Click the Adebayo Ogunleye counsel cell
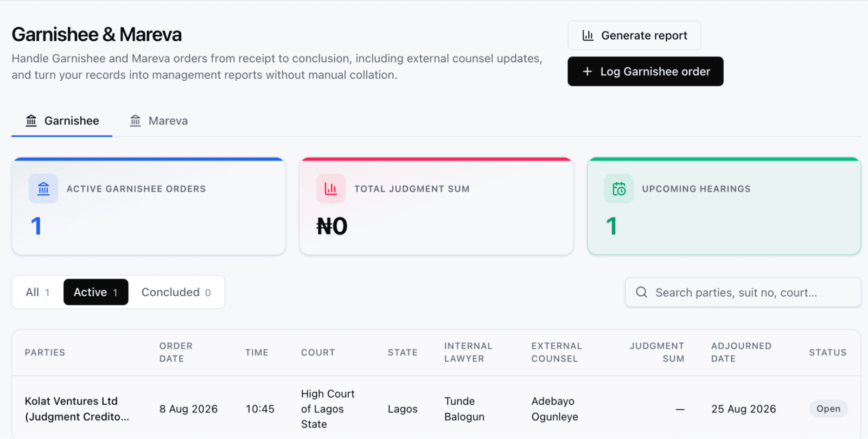 (555, 409)
